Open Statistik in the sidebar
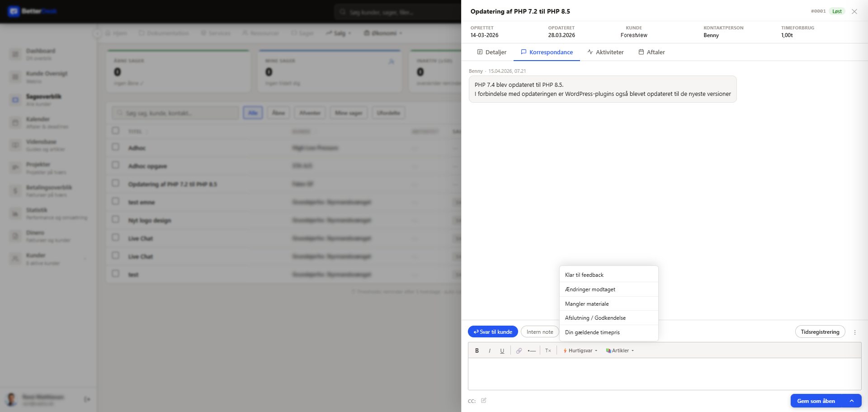 48,213
